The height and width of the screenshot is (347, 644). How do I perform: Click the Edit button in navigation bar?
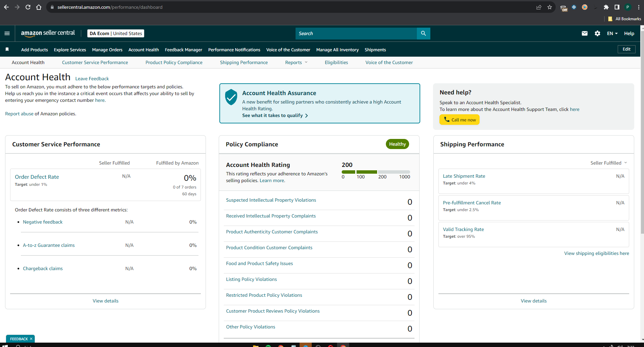[626, 49]
